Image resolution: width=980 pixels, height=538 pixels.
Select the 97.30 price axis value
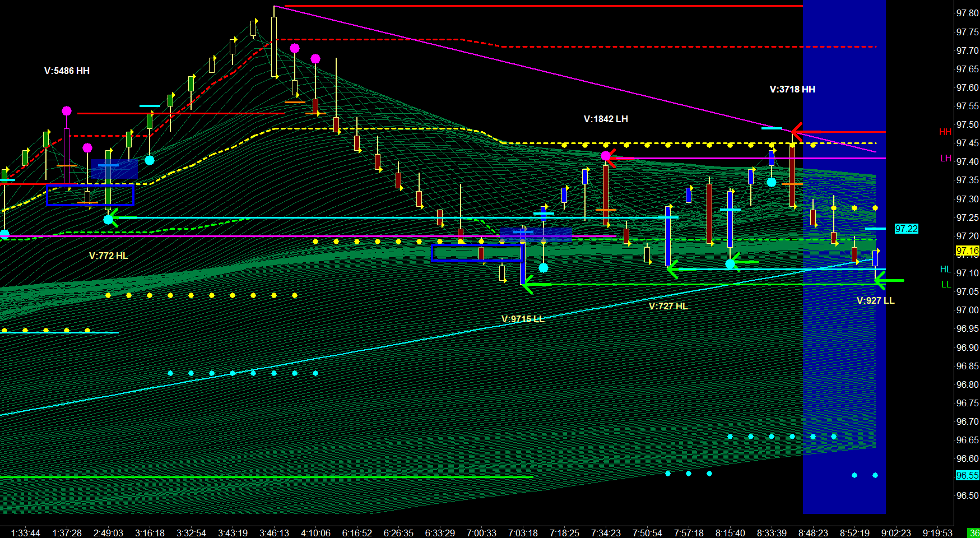(x=968, y=200)
